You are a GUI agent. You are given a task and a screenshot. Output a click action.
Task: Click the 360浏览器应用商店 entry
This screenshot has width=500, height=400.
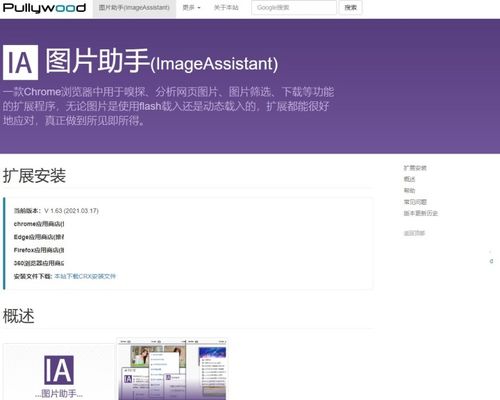point(39,263)
